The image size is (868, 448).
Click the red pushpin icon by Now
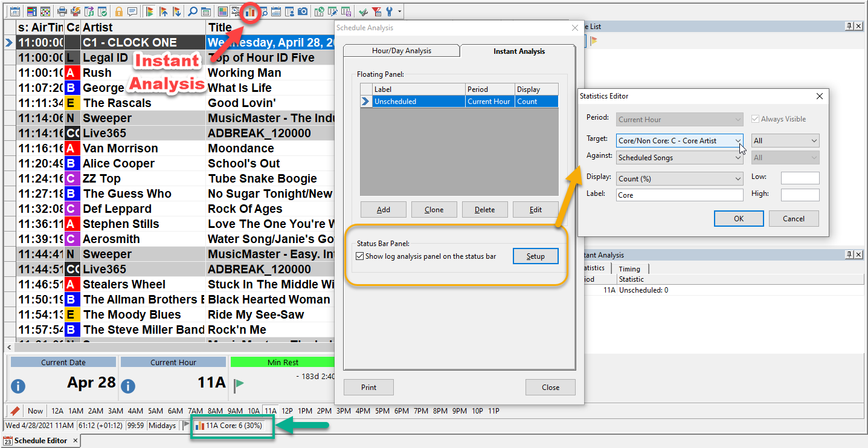15,411
